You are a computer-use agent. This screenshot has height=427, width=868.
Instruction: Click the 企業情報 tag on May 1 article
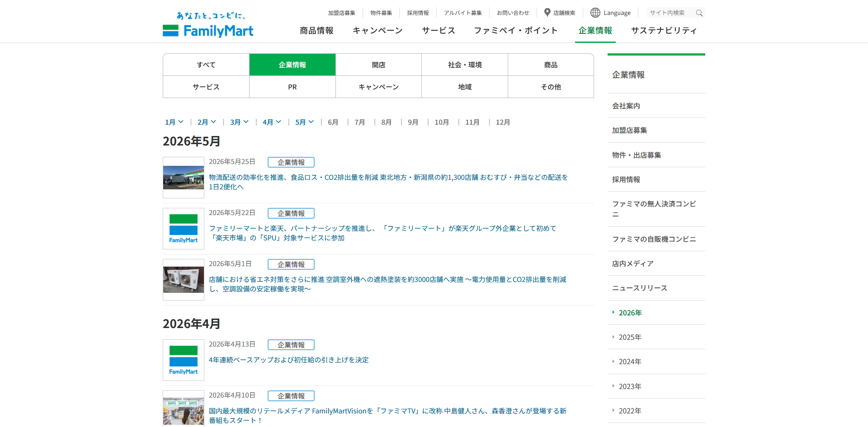(x=291, y=264)
